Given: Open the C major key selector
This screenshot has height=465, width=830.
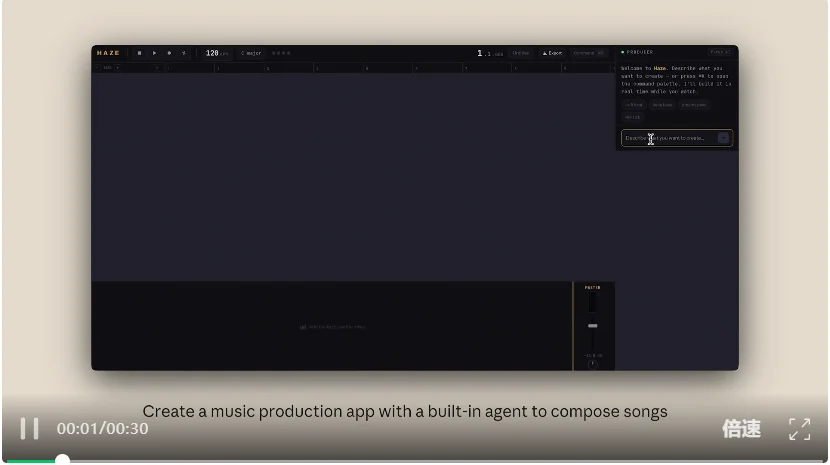Looking at the screenshot, I should pos(251,53).
